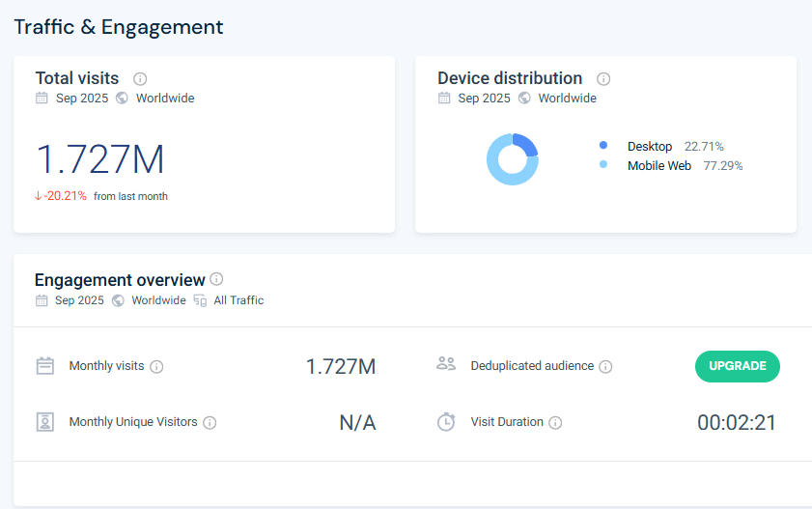
Task: Click the globe icon in Device distribution card
Action: point(524,99)
